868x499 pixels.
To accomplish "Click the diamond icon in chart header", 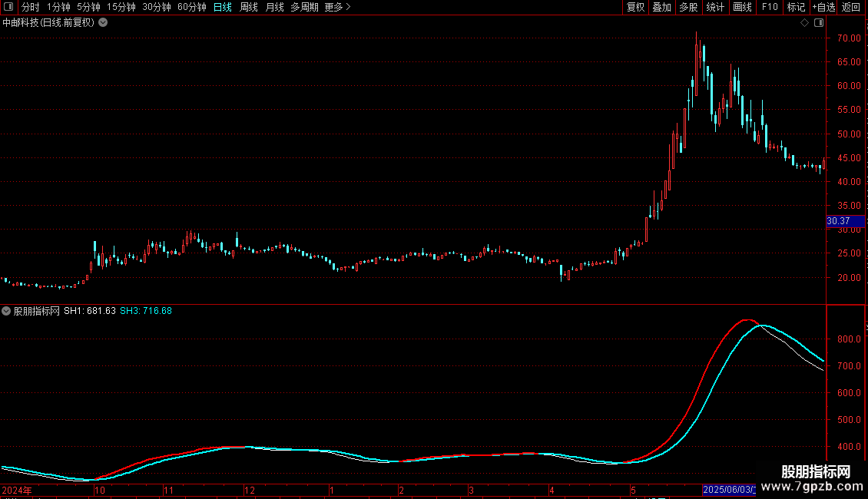I will coord(804,23).
